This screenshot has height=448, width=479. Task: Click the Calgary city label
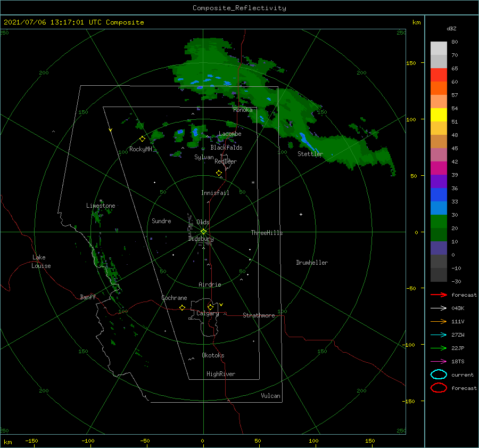click(208, 313)
